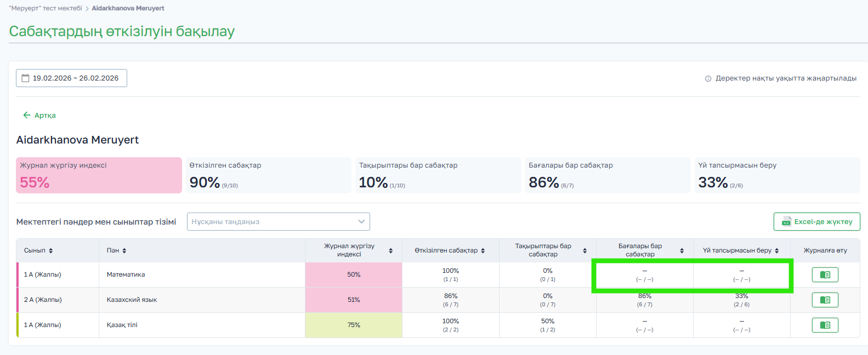This screenshot has width=868, height=355.
Task: Open journal for 1 A Қазақ тілі row
Action: coord(825,325)
